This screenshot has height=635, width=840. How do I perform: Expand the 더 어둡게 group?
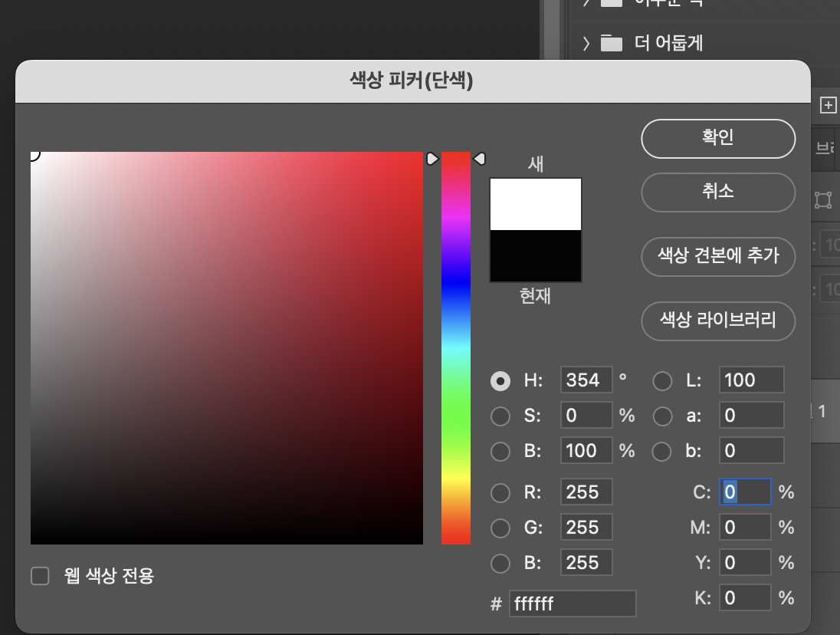(586, 44)
